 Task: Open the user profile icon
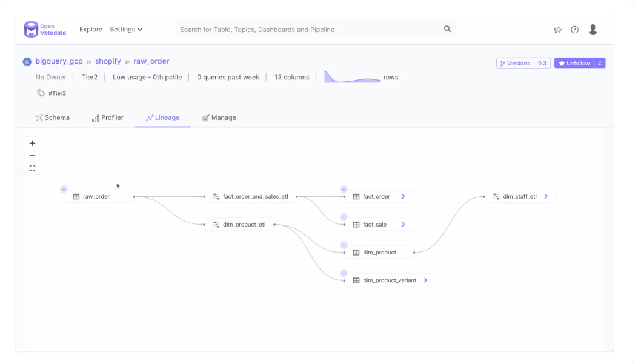click(593, 29)
